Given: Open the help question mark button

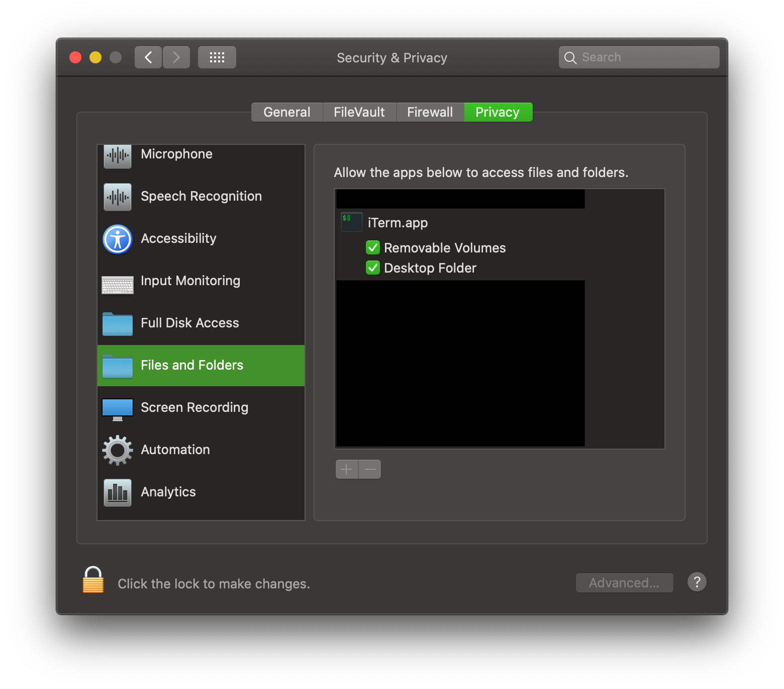Looking at the screenshot, I should click(697, 582).
